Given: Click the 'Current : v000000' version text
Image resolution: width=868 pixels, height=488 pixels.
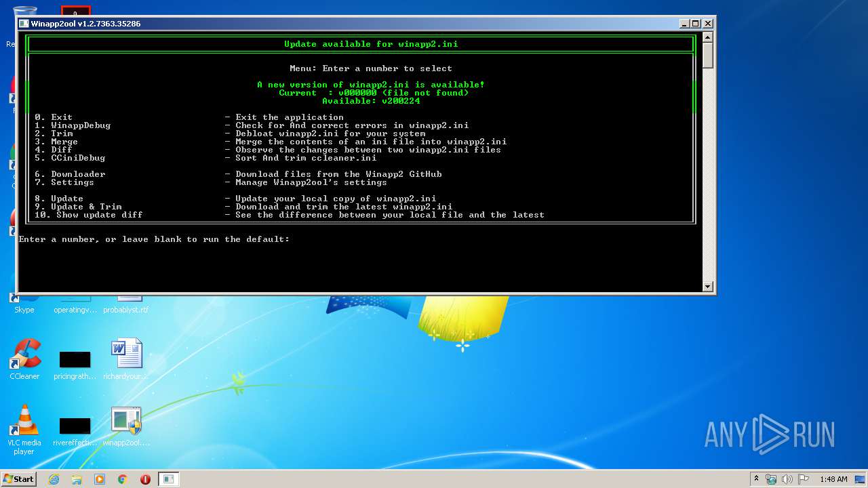Looking at the screenshot, I should (374, 93).
